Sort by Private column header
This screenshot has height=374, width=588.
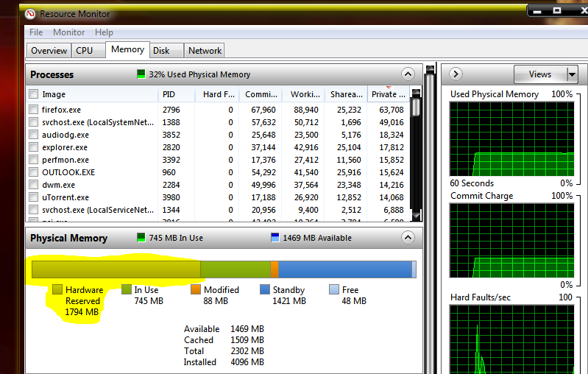(x=389, y=94)
